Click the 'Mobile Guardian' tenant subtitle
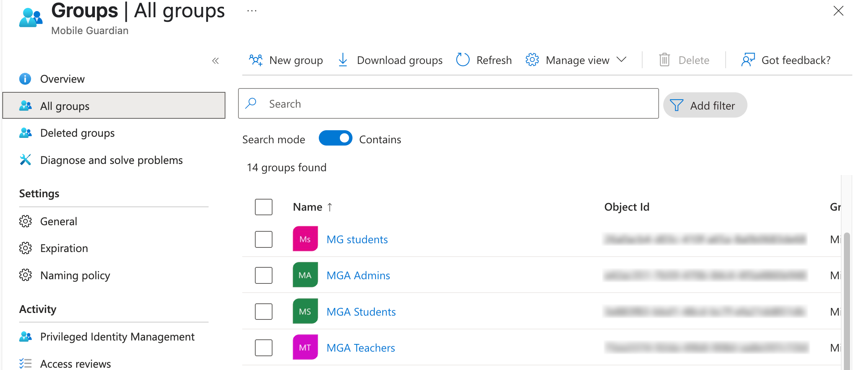This screenshot has width=868, height=370. (x=90, y=31)
